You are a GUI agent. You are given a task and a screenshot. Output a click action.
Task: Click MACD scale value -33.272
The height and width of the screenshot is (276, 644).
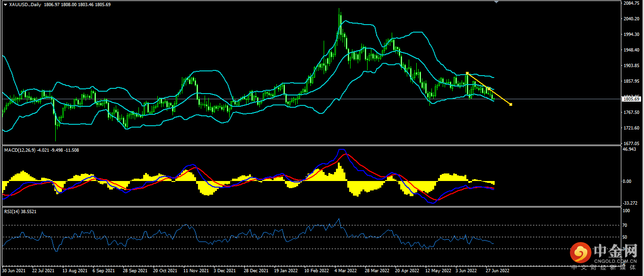click(631, 203)
